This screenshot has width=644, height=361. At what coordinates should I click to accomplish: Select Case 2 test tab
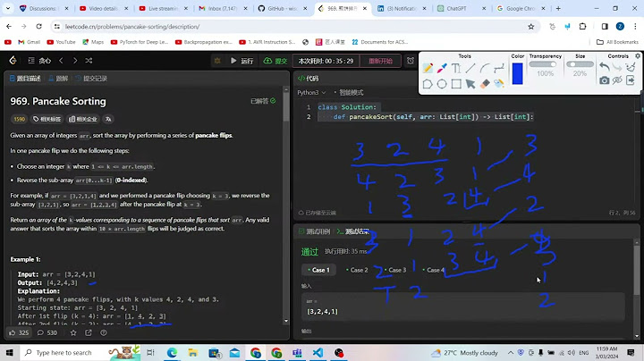tap(357, 270)
